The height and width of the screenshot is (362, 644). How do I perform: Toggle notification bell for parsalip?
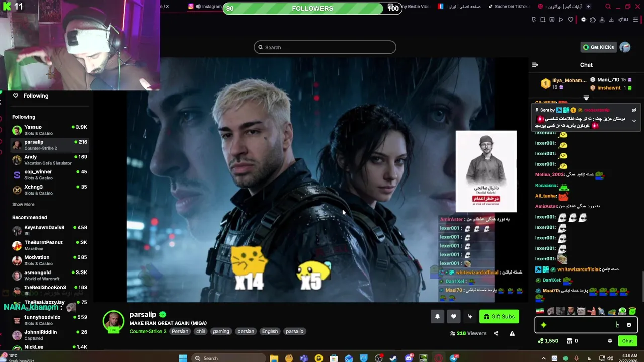(437, 316)
